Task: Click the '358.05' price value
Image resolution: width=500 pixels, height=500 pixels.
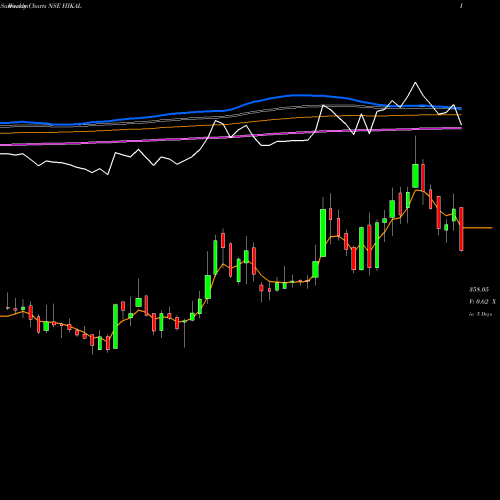Action: pyautogui.click(x=479, y=289)
